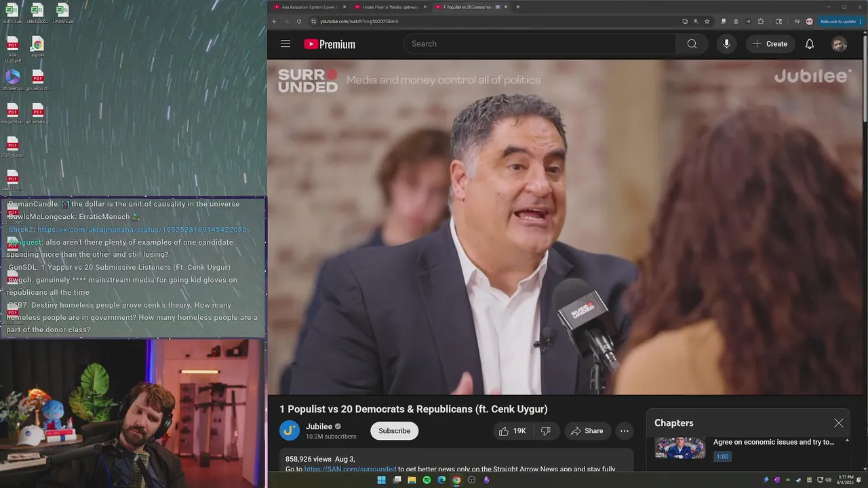868x488 pixels.
Task: Follow the SAN.com/surrounded description link
Action: [x=350, y=469]
